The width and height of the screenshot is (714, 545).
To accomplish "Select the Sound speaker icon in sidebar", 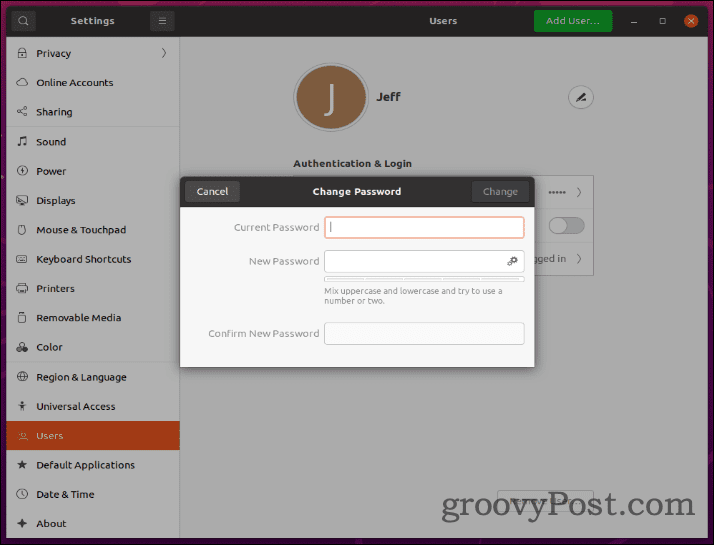I will [22, 142].
